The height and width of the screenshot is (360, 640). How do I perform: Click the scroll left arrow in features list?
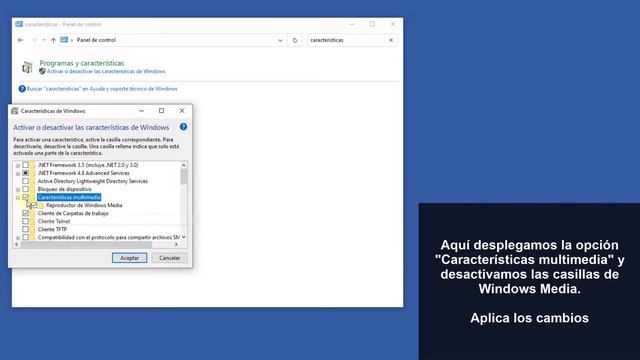coord(16,244)
